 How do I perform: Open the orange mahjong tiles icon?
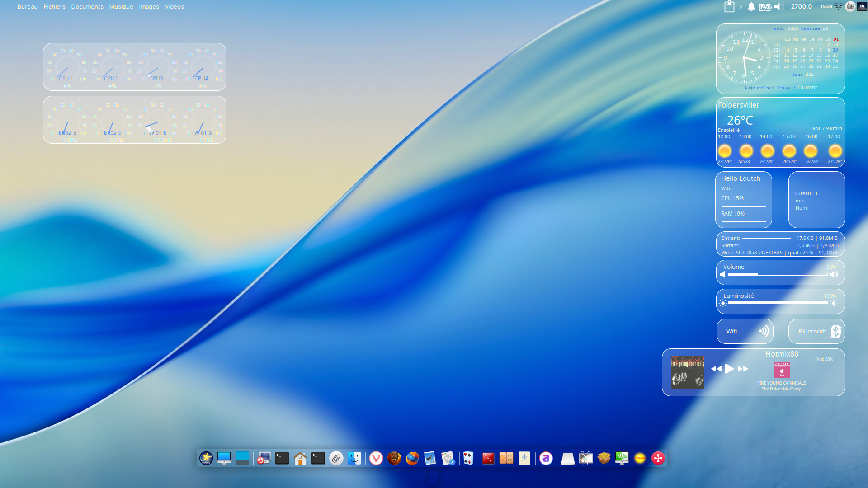tap(506, 458)
